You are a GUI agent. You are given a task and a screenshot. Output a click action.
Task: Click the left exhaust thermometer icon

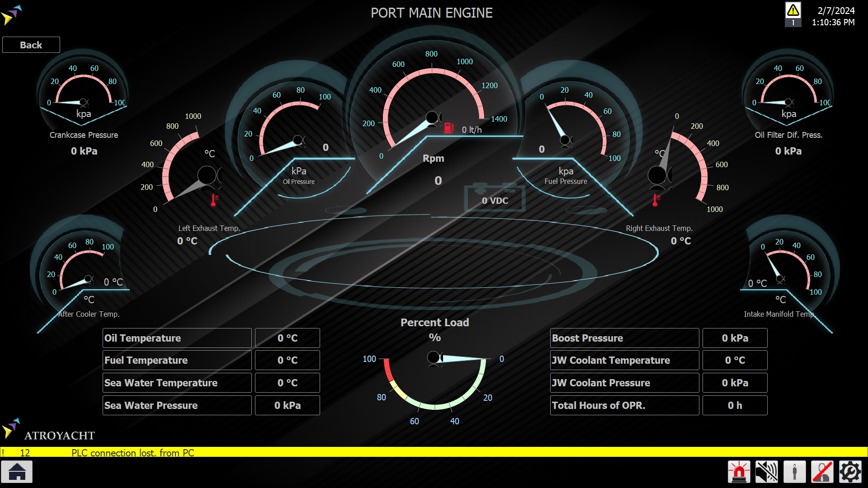[214, 200]
